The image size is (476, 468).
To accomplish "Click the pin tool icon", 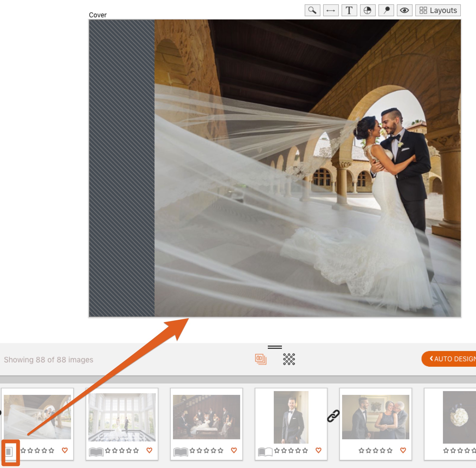I will coord(386,11).
